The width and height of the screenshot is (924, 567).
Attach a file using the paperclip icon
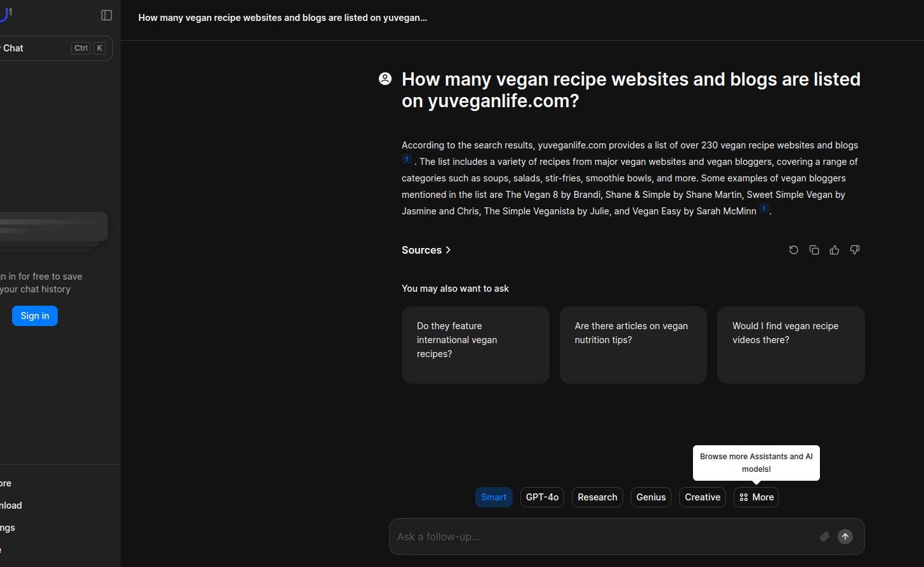(824, 537)
